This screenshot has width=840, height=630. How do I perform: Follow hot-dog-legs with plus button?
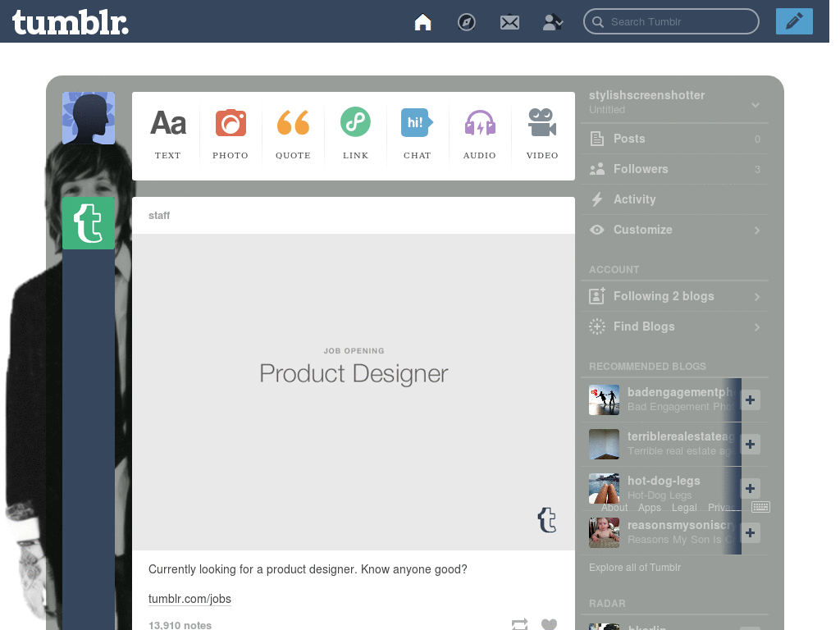(750, 488)
